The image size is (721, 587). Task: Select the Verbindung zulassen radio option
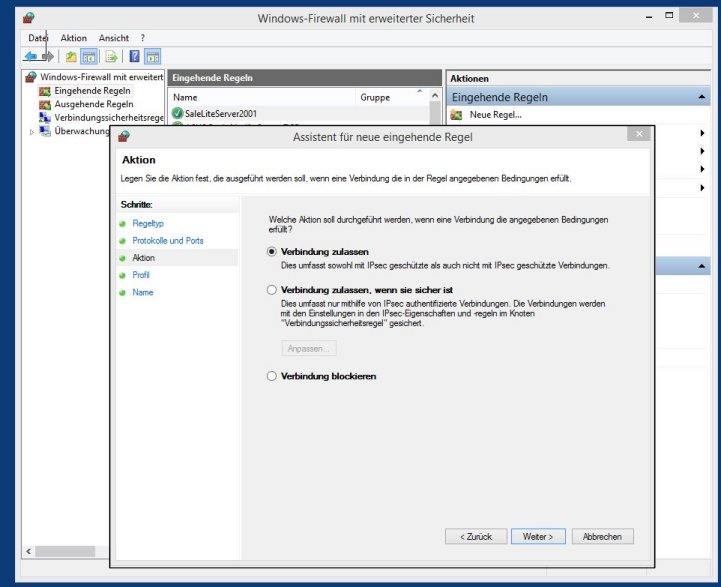[x=272, y=251]
